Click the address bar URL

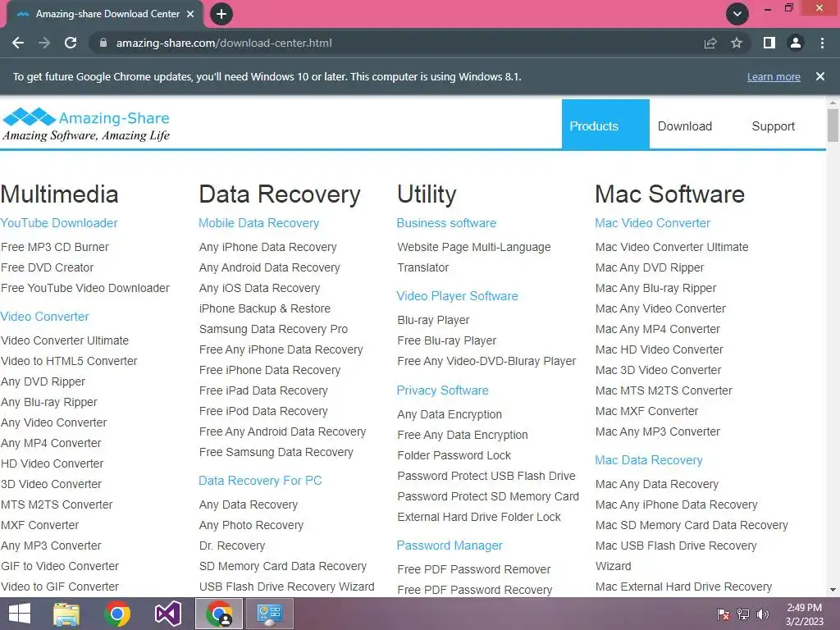click(x=224, y=43)
